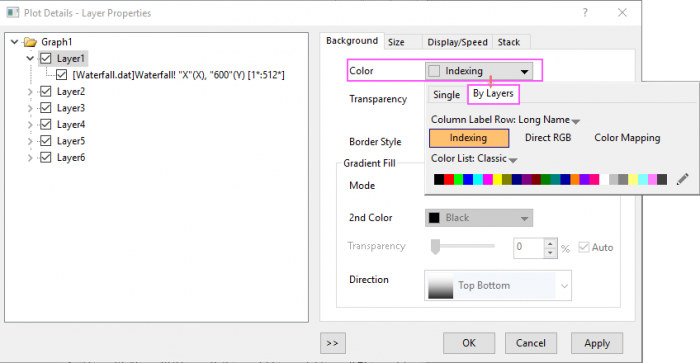Open the Color List Classic dropdown arrow

click(513, 160)
